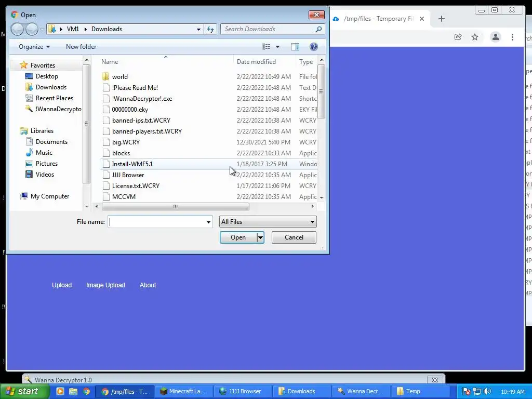Open a new Chrome tab with plus
The height and width of the screenshot is (399, 532).
[441, 19]
